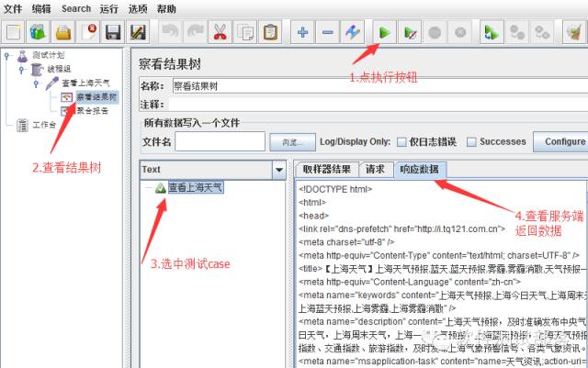Click the Clear broom icon
The image size is (588, 368).
[x=573, y=32]
